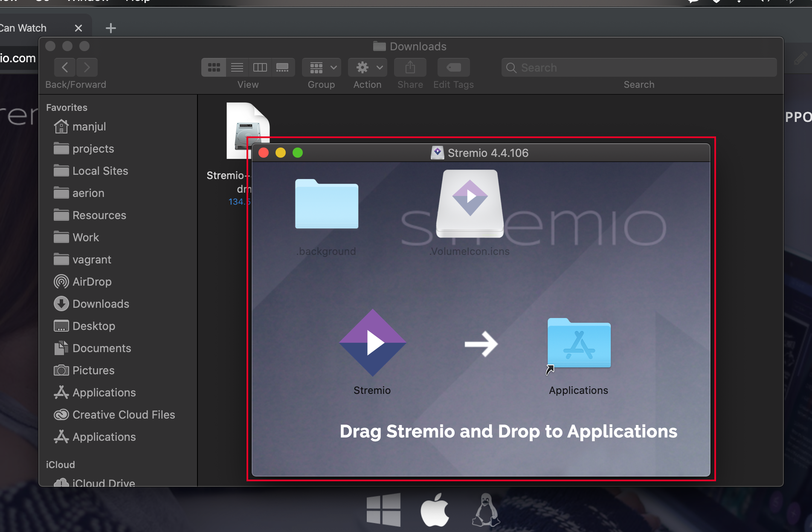The image size is (812, 532).
Task: Click the Stremio label under the app icon
Action: pos(372,390)
